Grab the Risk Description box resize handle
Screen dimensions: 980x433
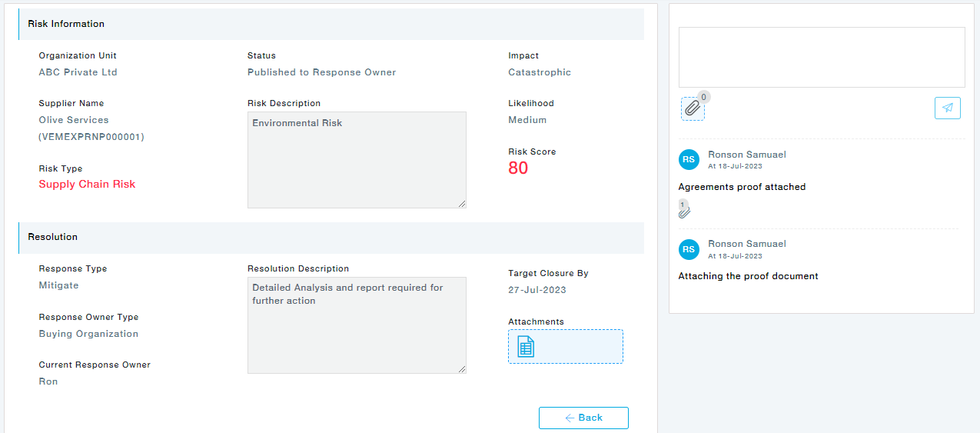(462, 204)
